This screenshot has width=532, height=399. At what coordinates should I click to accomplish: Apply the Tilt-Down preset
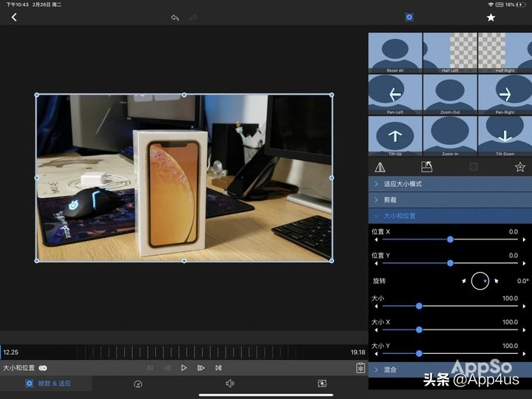point(505,137)
